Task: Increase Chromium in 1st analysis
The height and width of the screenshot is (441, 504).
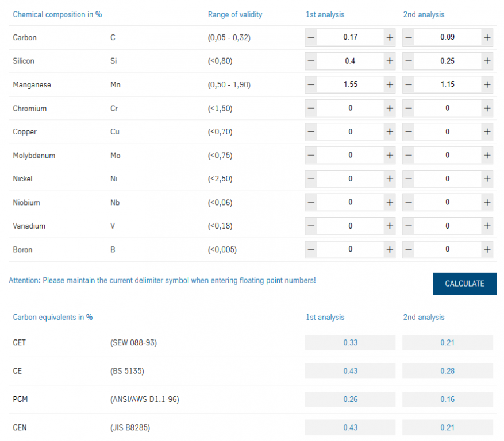Action: [390, 108]
